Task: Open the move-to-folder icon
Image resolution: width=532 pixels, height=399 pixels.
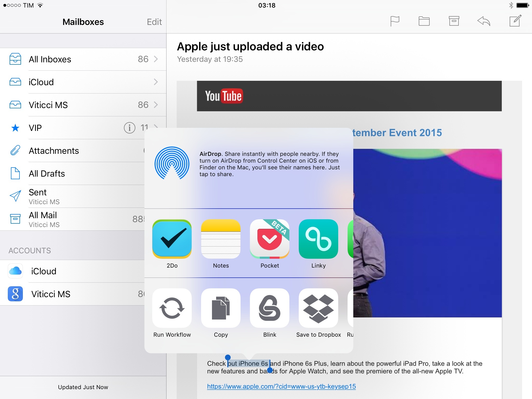Action: pos(424,21)
